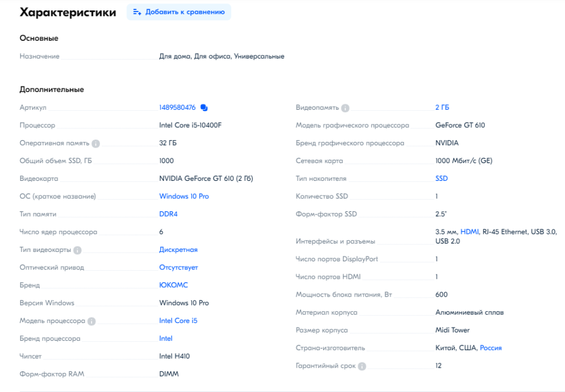This screenshot has width=565, height=392.
Task: Open info icon next to Тип видеокарты
Action: coord(77,250)
